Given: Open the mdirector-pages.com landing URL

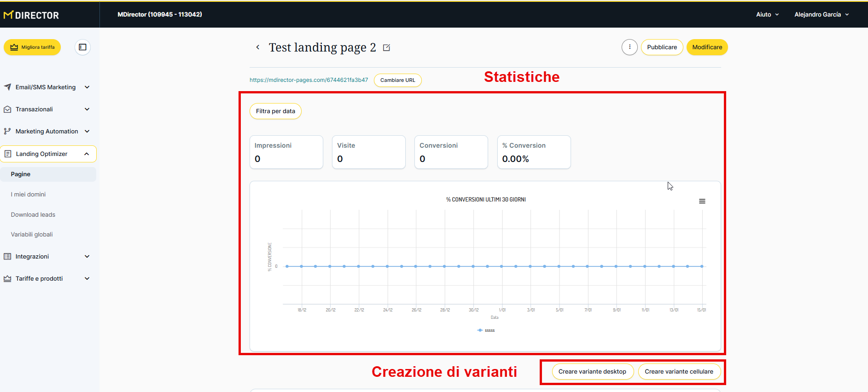Looking at the screenshot, I should point(309,80).
